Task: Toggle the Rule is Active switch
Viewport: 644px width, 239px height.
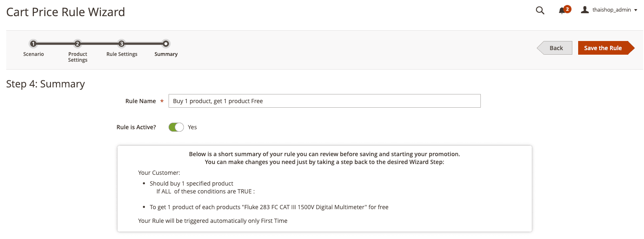Action: click(x=176, y=127)
